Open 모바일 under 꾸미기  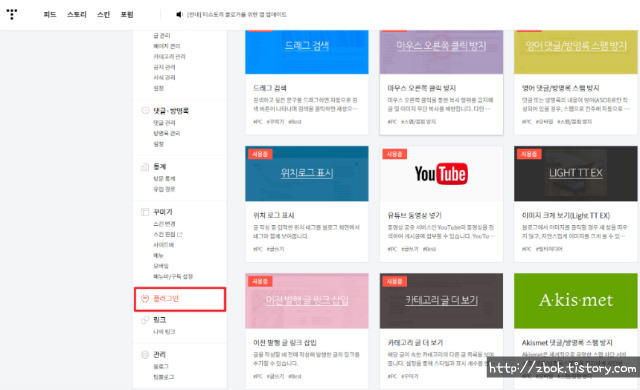(x=160, y=266)
